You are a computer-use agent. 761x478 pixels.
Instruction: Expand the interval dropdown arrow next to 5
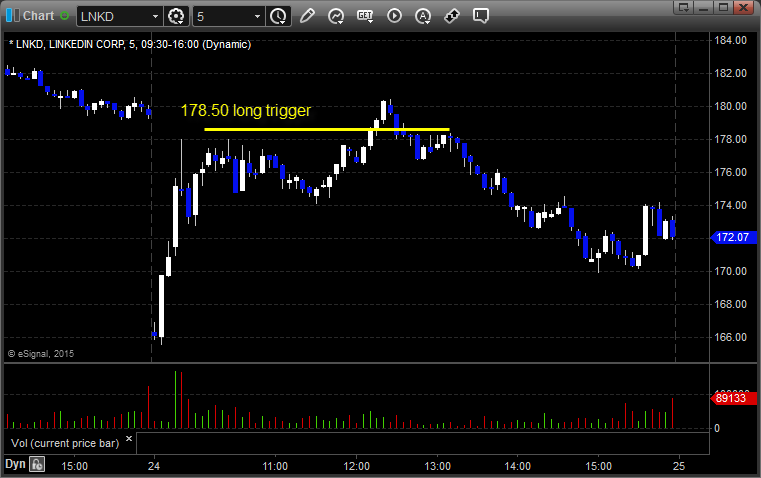[258, 16]
